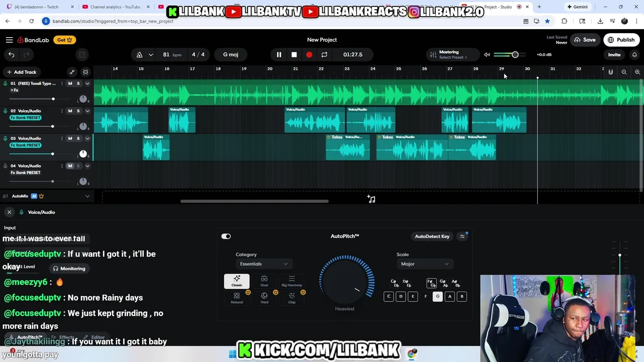Switch to Channel analytics YouTube tab
This screenshot has width=644, height=362.
coord(115,7)
